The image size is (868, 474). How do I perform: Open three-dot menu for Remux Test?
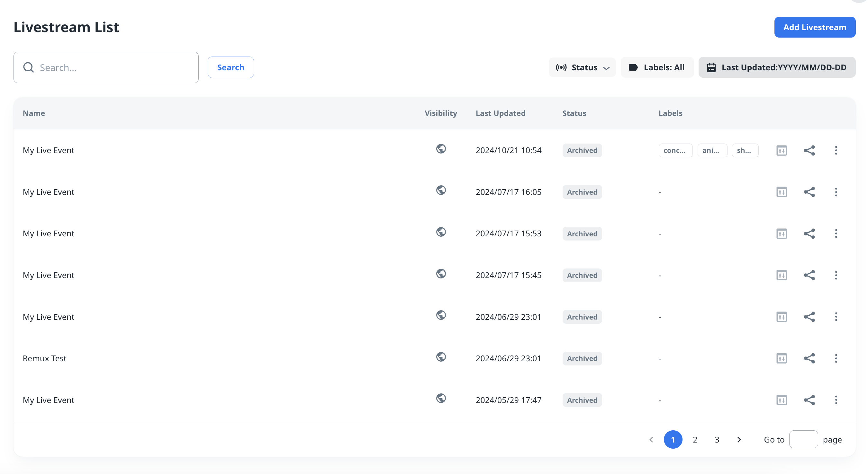[x=836, y=358]
